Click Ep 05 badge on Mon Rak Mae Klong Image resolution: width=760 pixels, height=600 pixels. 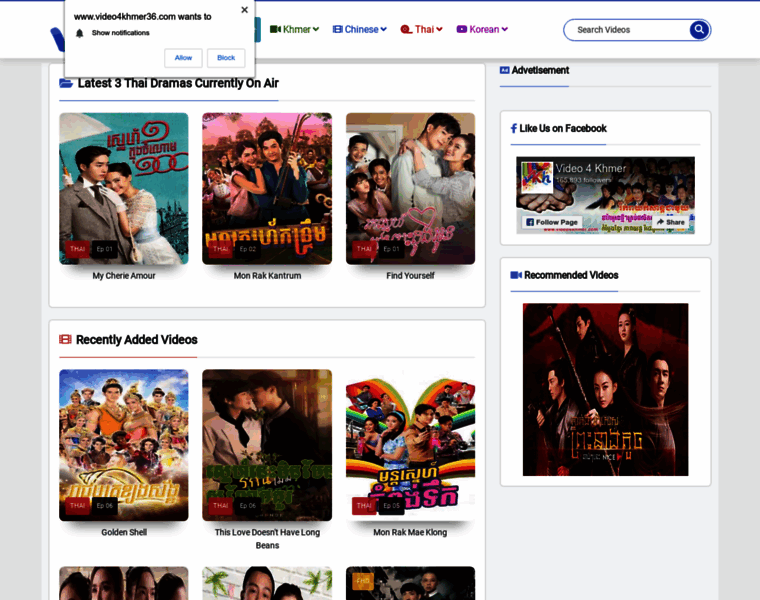391,505
